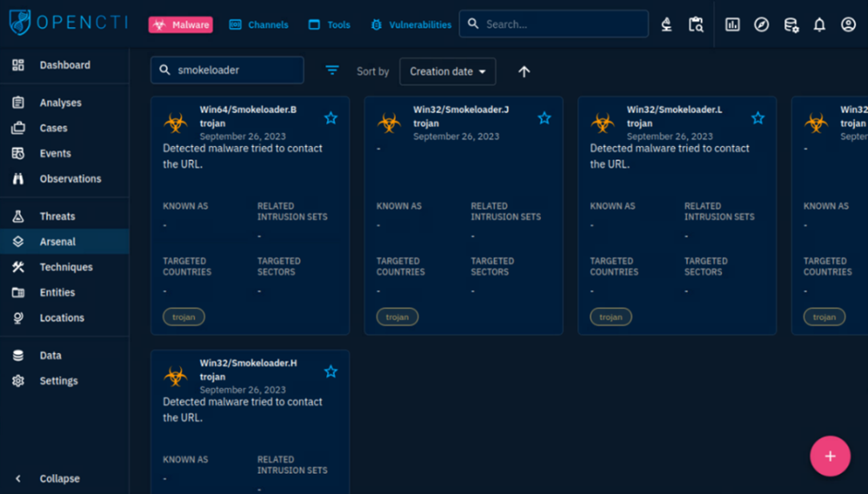The image size is (868, 494).
Task: Toggle star on Win32/Smokeloader.J card
Action: click(544, 118)
